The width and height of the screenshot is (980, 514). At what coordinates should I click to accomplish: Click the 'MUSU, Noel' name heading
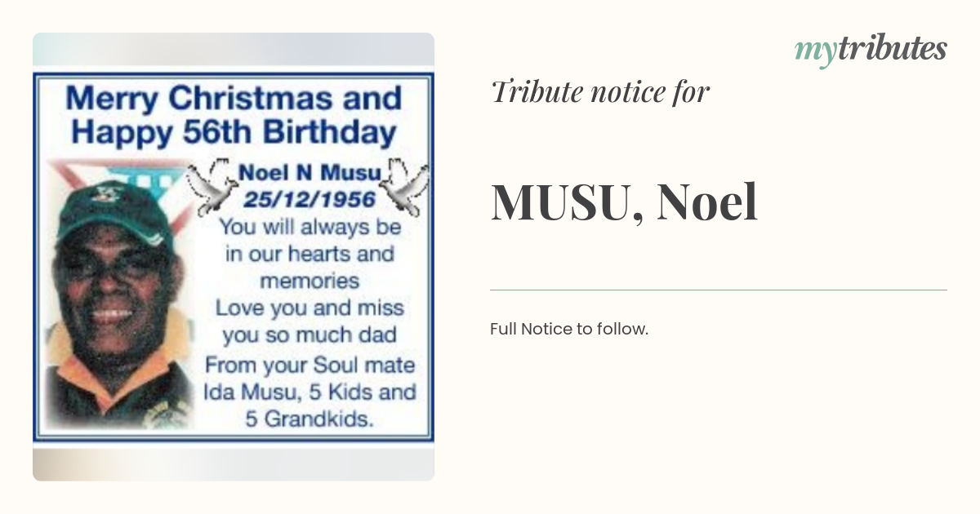tap(624, 202)
